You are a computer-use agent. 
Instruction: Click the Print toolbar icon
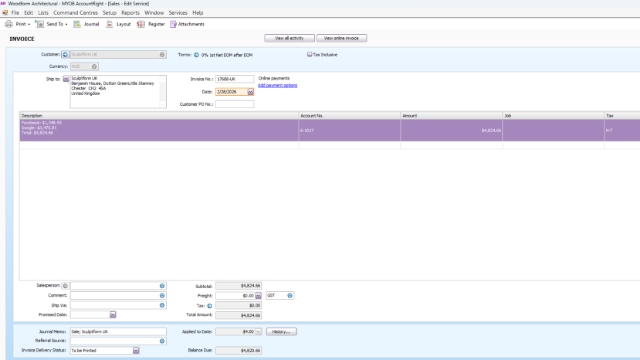(9, 24)
